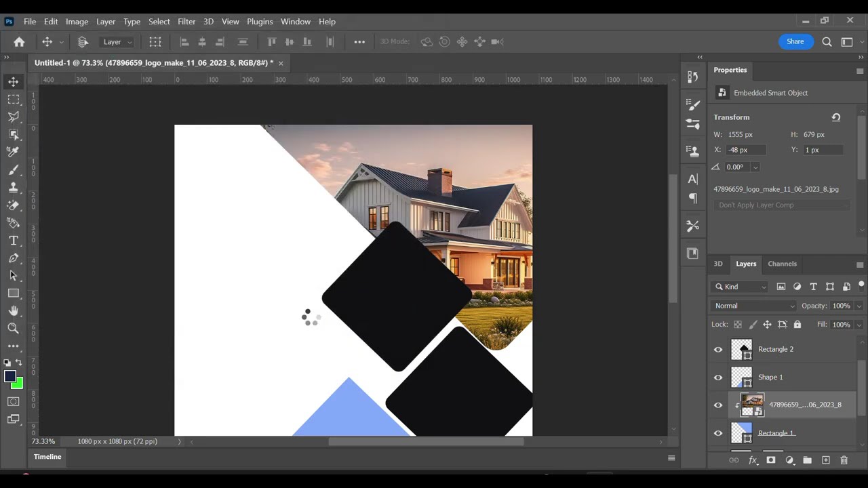Toggle Lock transparent pixels
Screen dimensions: 868x488
(738, 325)
